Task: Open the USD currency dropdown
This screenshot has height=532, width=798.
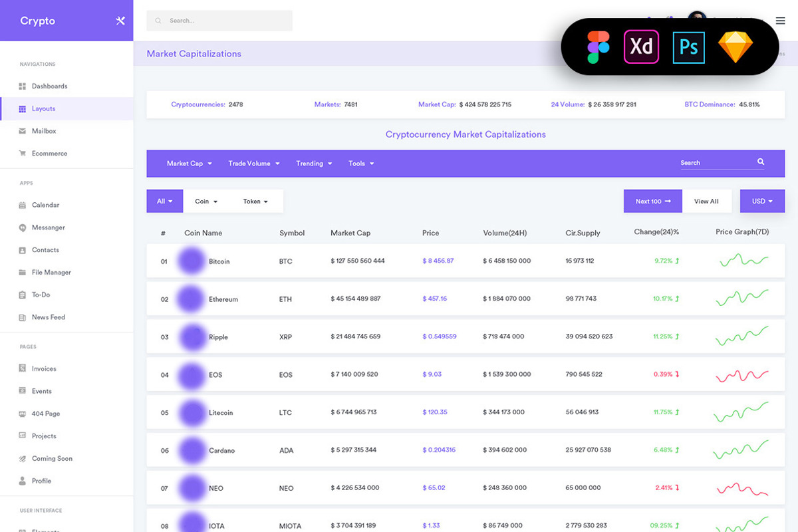Action: [x=762, y=201]
